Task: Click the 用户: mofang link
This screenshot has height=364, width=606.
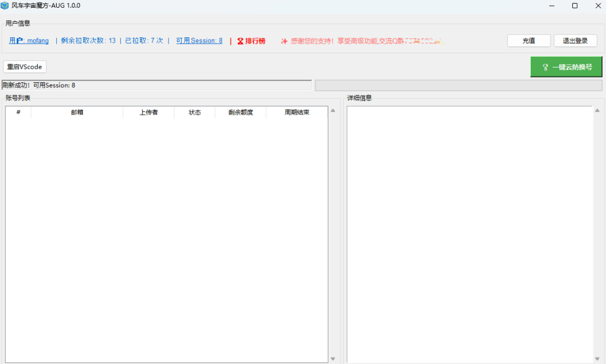Action: pos(29,41)
